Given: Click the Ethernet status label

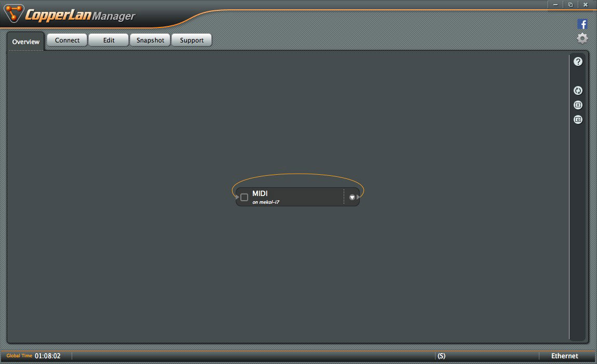Looking at the screenshot, I should pos(564,356).
